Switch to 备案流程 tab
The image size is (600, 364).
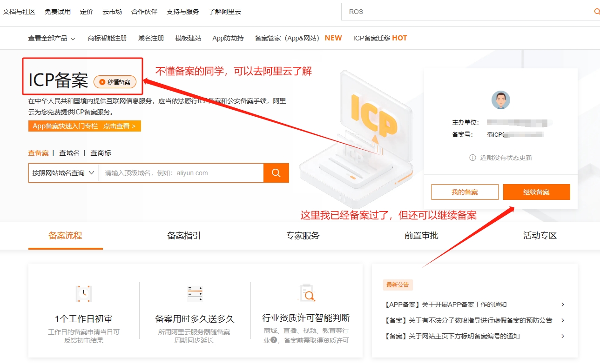[x=65, y=235]
